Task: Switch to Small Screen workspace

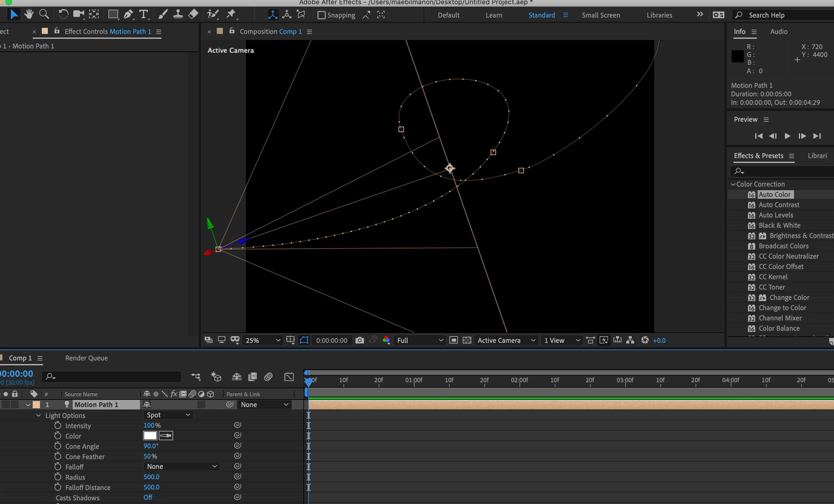Action: click(x=601, y=15)
